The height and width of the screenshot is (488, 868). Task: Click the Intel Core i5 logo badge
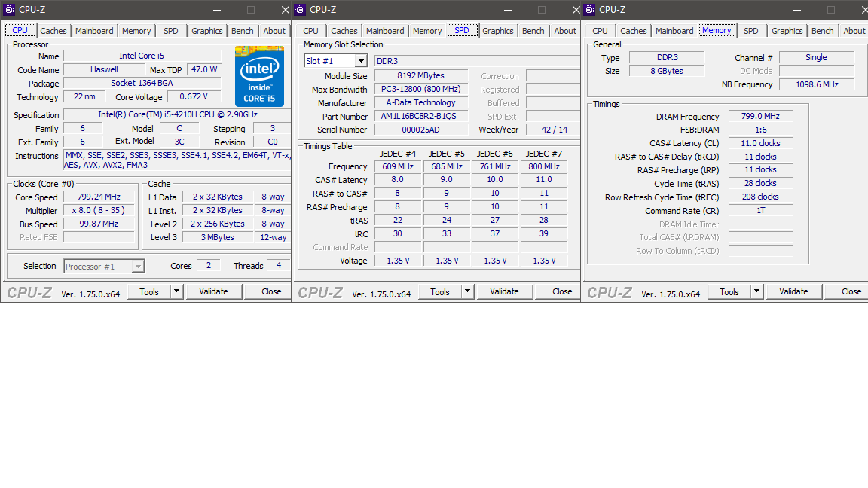[259, 76]
